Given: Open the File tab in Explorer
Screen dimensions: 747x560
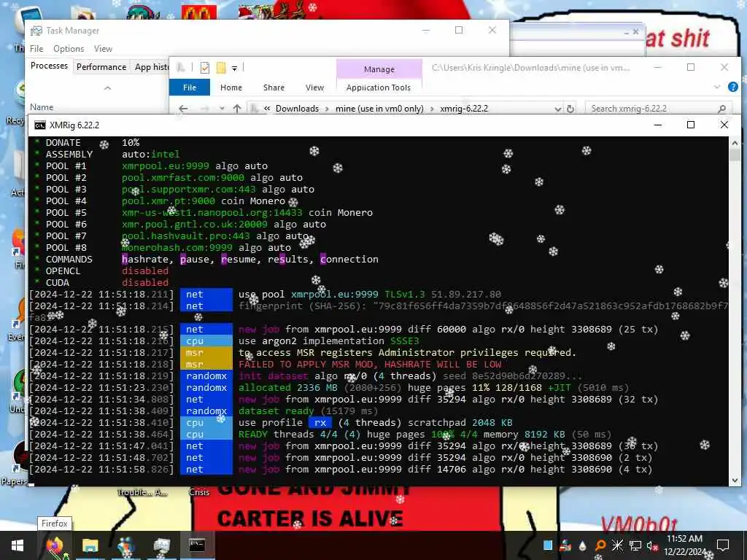Looking at the screenshot, I should pyautogui.click(x=190, y=87).
